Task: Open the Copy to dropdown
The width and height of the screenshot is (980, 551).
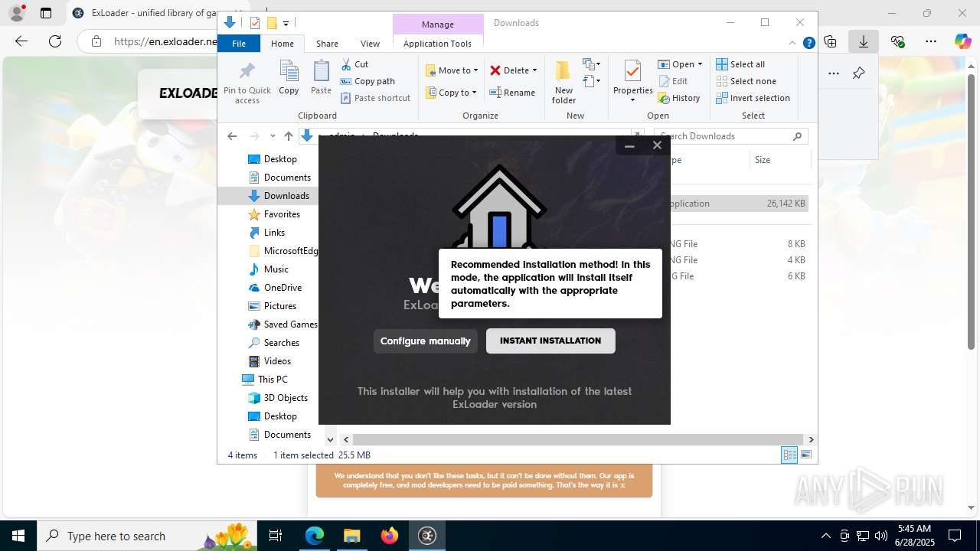Action: 451,93
